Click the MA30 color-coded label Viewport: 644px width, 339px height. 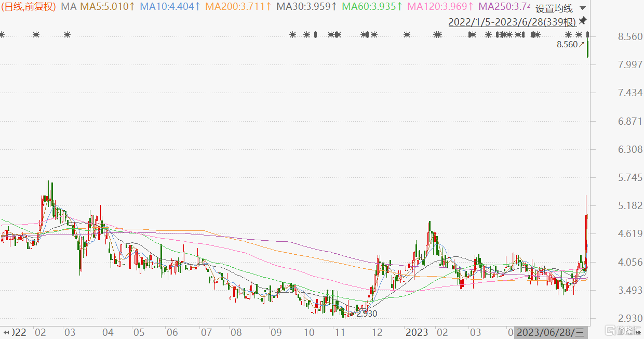(x=306, y=7)
